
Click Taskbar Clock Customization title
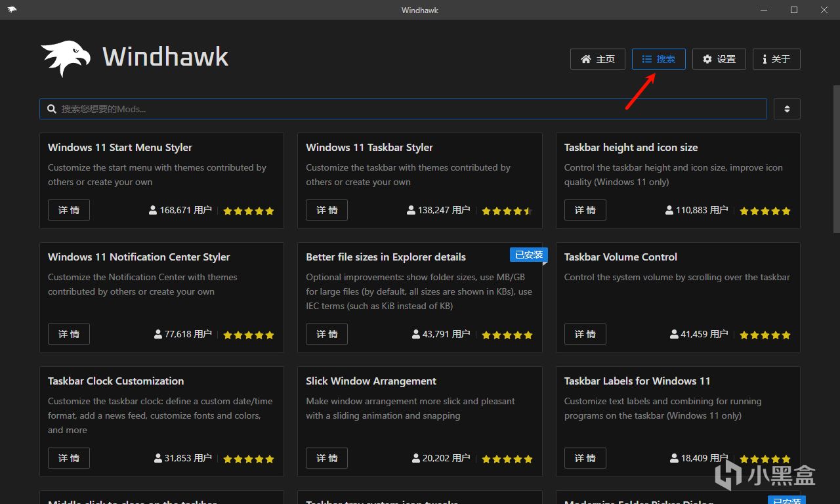(x=116, y=381)
